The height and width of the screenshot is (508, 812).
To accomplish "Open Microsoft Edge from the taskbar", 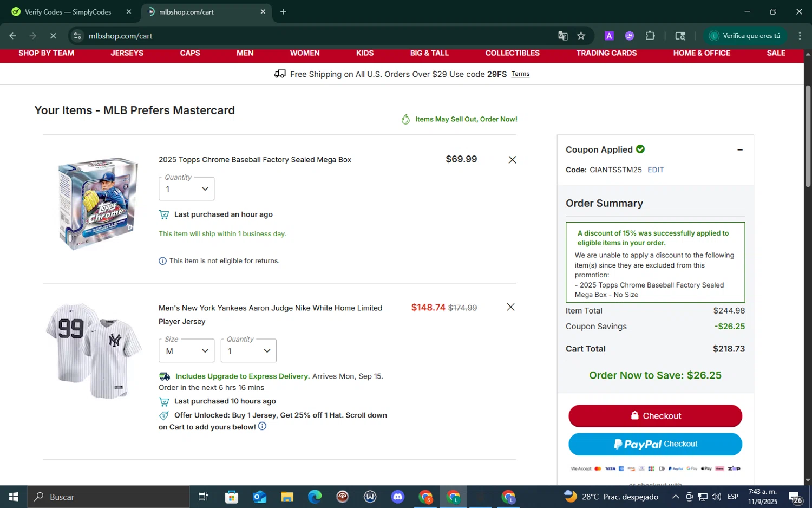I will (x=315, y=497).
